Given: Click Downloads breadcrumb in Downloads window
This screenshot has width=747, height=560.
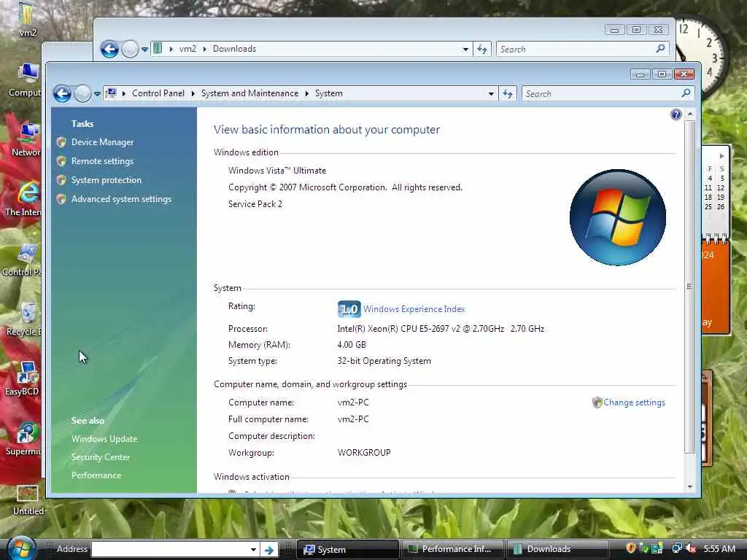Looking at the screenshot, I should tap(234, 49).
